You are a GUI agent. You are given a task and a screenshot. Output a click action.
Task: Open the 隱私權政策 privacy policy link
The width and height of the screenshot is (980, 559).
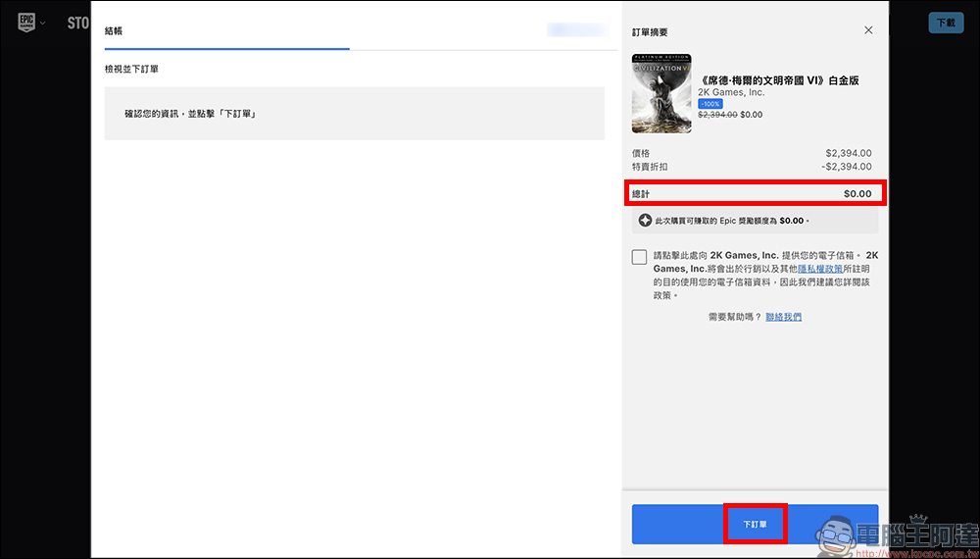820,269
